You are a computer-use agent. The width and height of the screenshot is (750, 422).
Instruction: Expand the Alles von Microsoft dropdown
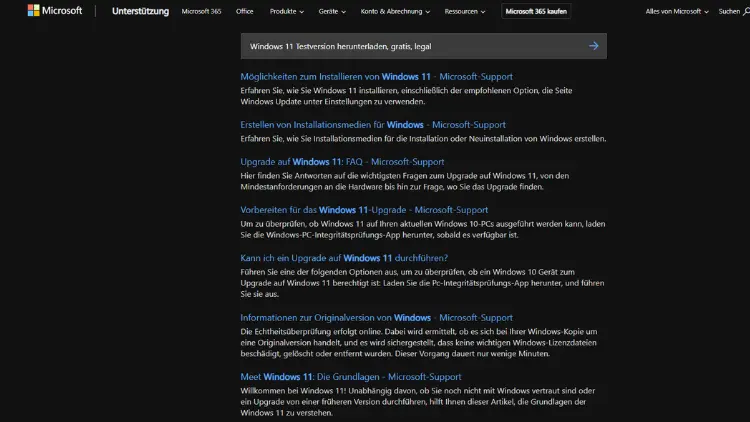point(677,11)
